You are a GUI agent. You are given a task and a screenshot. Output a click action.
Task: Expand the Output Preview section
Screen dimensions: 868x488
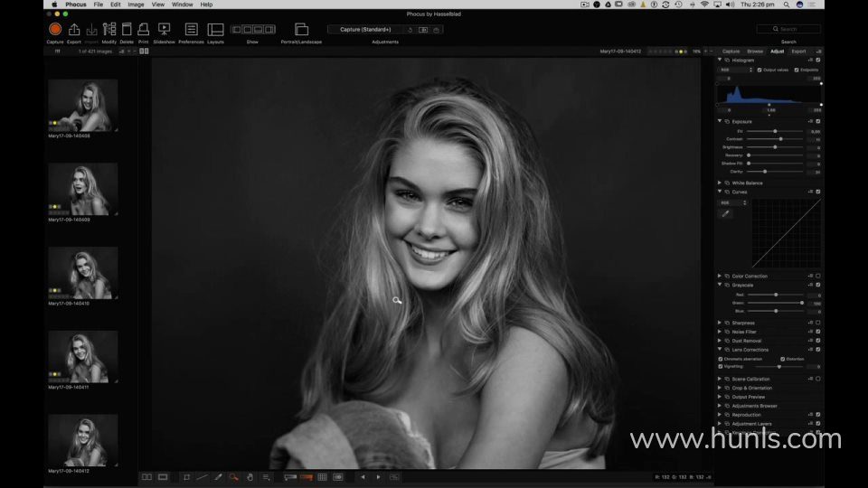(x=720, y=397)
